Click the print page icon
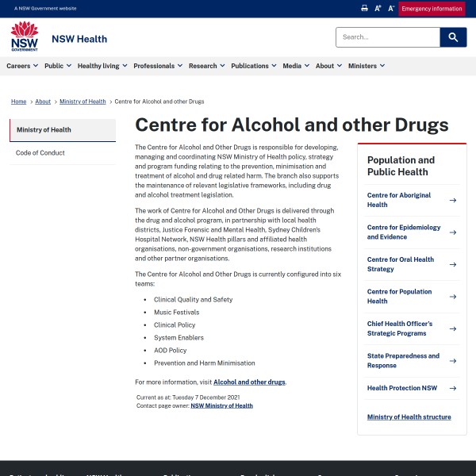This screenshot has height=476, width=476. [x=364, y=8]
